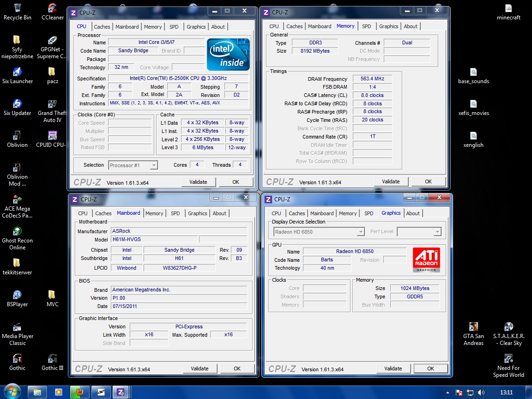Click the Intel inside logo
The image size is (532, 399).
[x=228, y=54]
